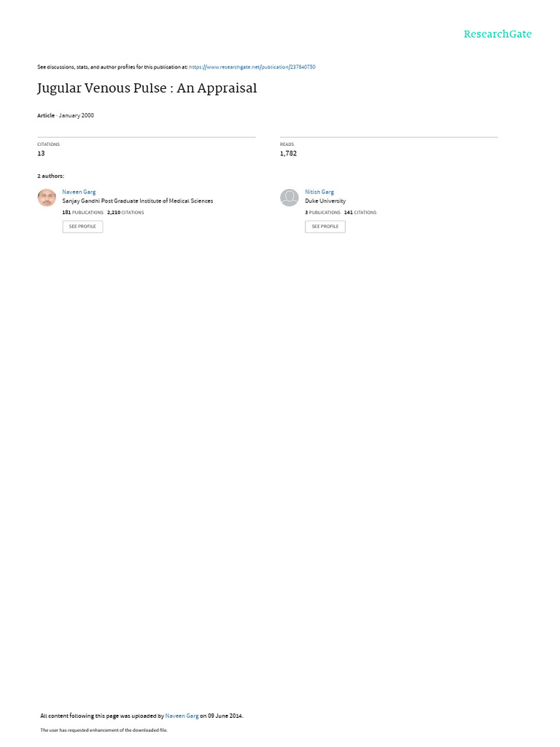560x747 pixels.
Task: Open the researchgate.net publication URL link
Action: [x=252, y=67]
